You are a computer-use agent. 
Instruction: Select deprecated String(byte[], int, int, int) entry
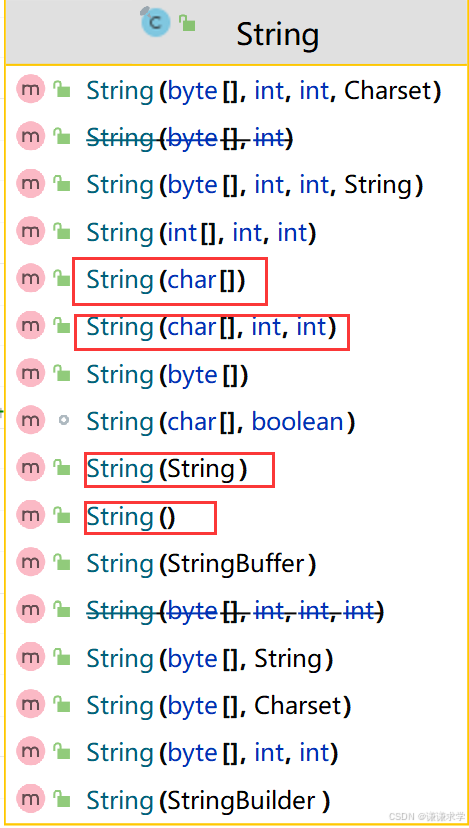235,610
